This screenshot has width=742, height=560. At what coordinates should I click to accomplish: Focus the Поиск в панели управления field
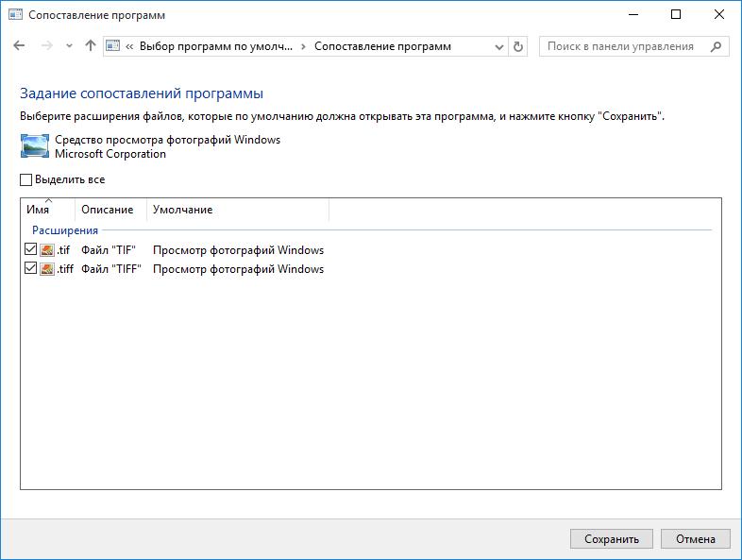(634, 46)
